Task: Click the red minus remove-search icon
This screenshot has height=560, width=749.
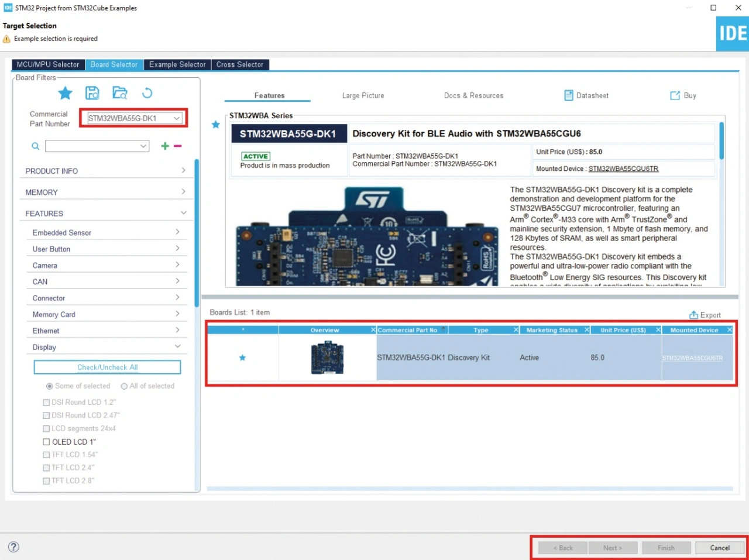Action: [178, 146]
